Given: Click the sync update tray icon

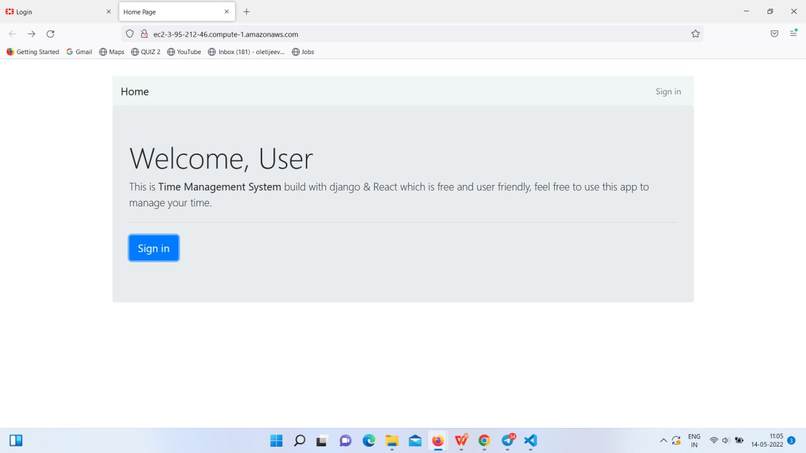Looking at the screenshot, I should pos(676,441).
